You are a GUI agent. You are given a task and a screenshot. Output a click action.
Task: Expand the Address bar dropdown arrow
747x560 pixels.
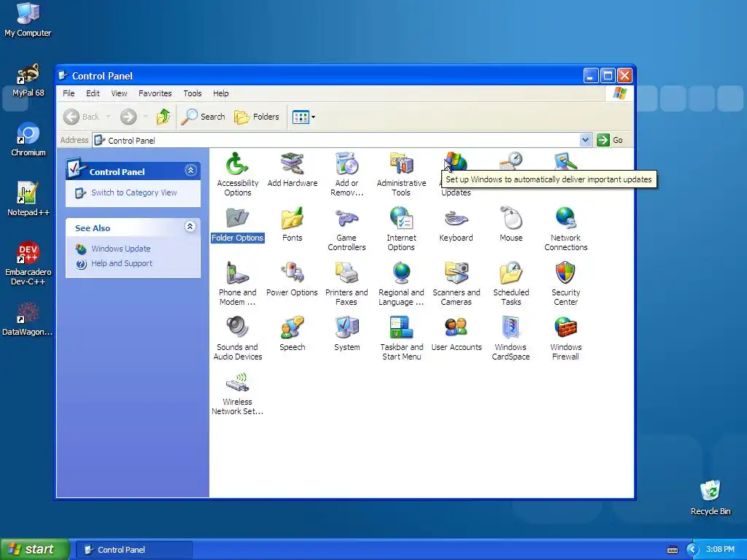585,140
